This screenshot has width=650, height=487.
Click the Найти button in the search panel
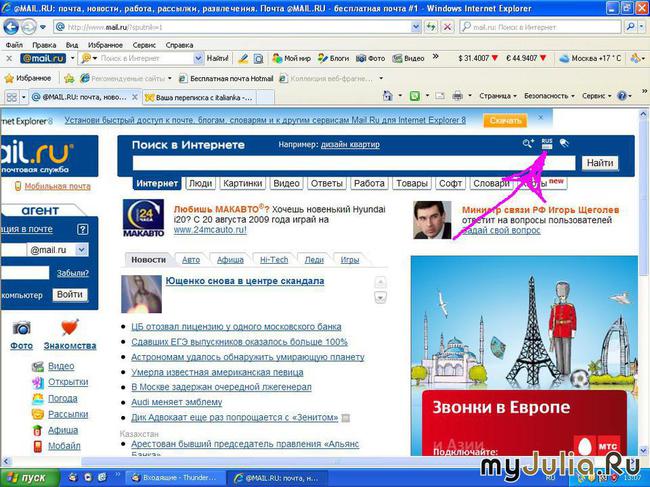pos(600,163)
